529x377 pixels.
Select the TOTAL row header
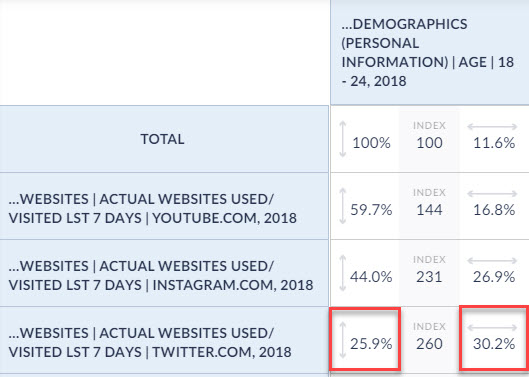[164, 139]
